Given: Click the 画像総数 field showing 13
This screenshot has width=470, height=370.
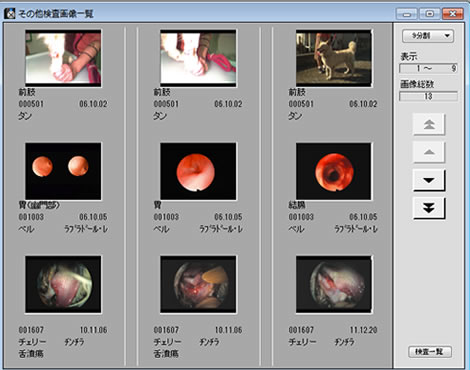Looking at the screenshot, I should (428, 96).
